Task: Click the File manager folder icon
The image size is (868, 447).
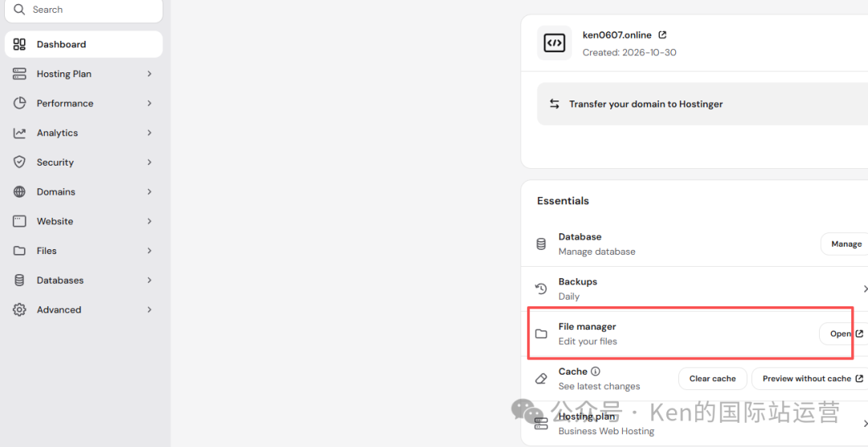Action: click(x=541, y=334)
